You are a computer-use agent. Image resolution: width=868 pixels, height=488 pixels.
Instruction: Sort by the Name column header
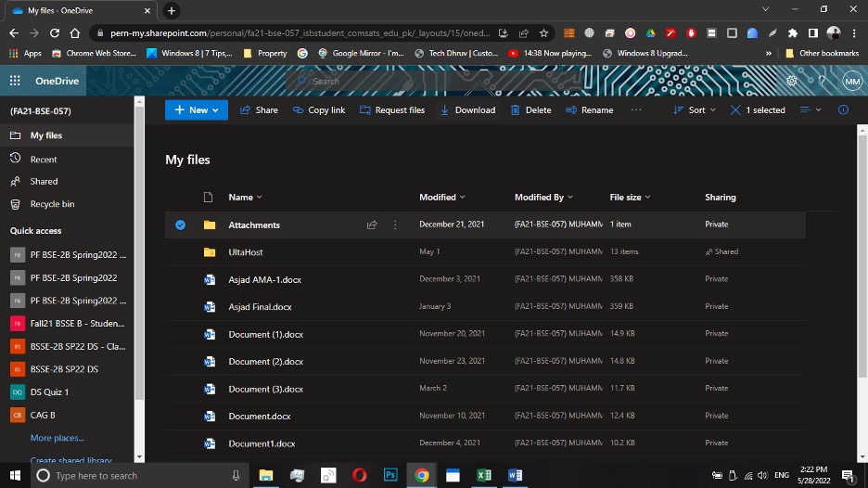pos(245,198)
